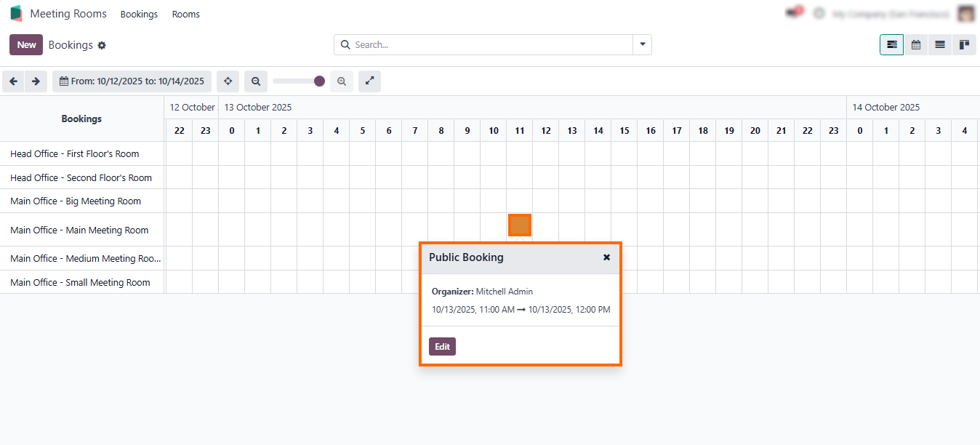Zoom out the Gantt timeline
The image size is (980, 445).
(256, 81)
